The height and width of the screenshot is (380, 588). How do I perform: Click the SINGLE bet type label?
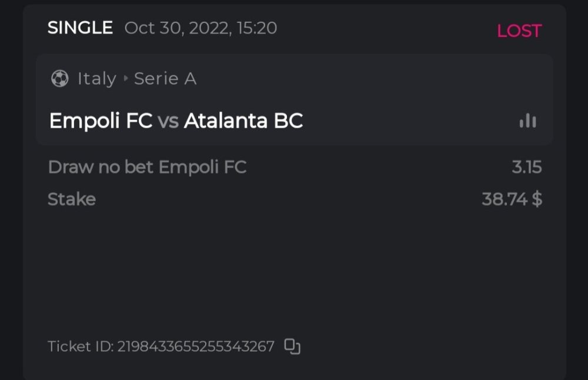coord(80,28)
